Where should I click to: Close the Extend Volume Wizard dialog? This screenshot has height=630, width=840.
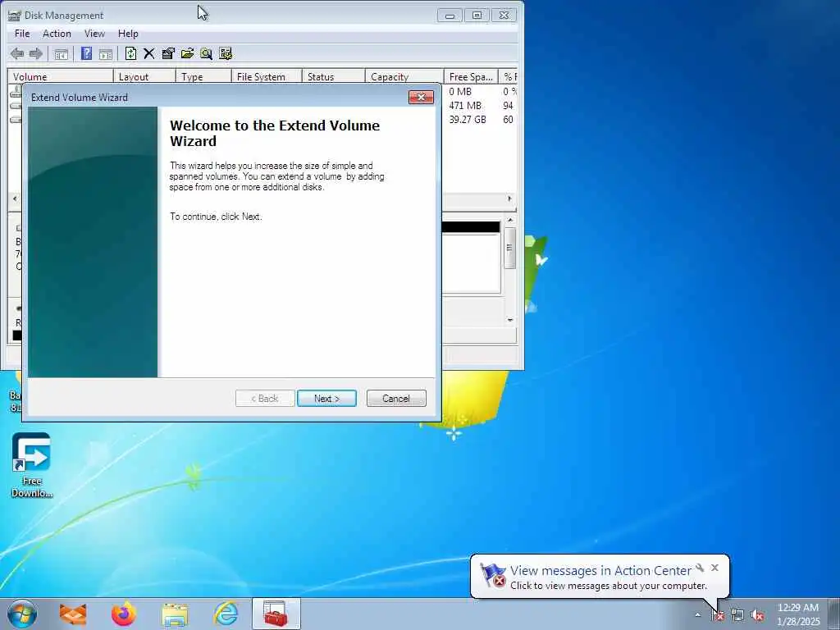421,97
